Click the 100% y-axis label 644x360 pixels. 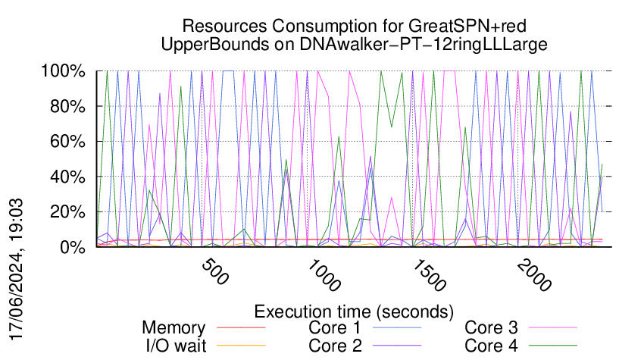coord(63,70)
